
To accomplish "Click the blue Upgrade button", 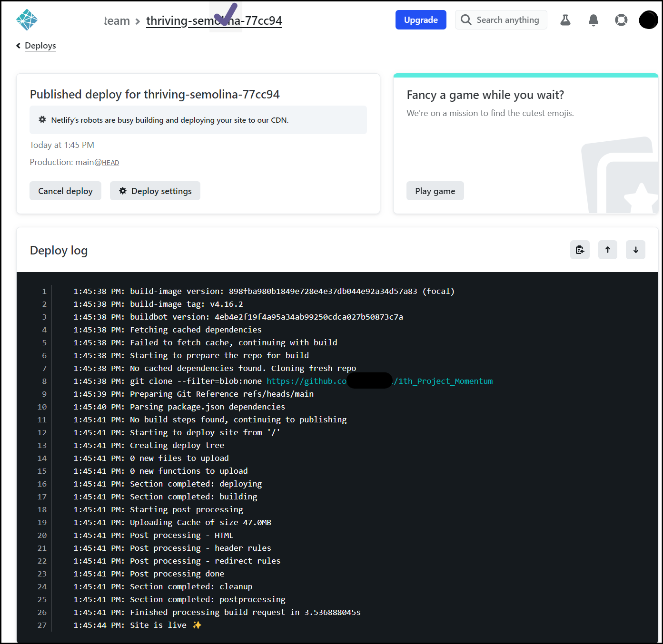I will [x=421, y=20].
